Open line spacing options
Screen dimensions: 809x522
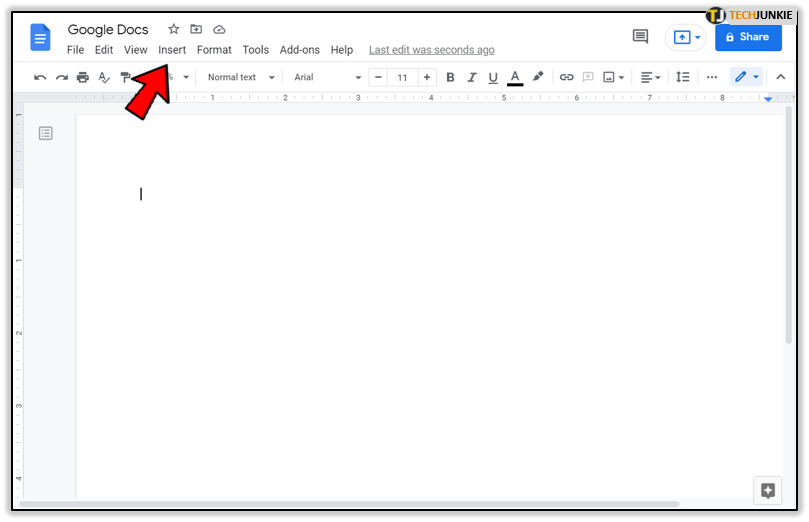[x=682, y=77]
